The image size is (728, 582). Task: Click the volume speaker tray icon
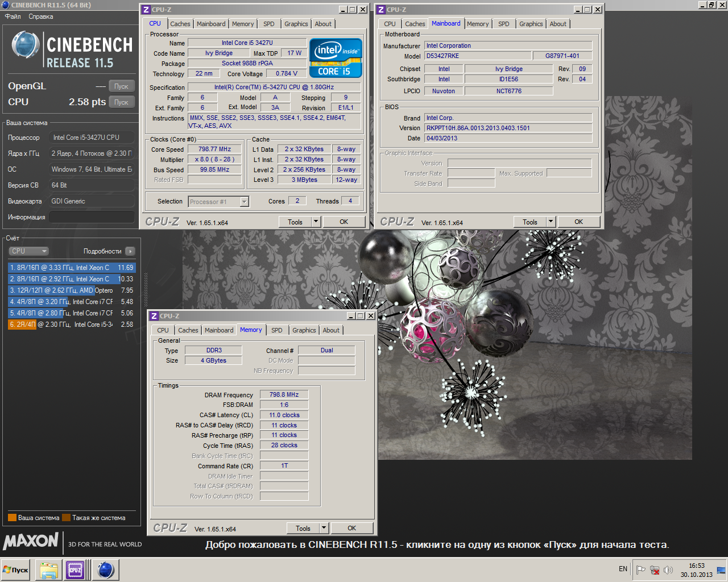(668, 569)
